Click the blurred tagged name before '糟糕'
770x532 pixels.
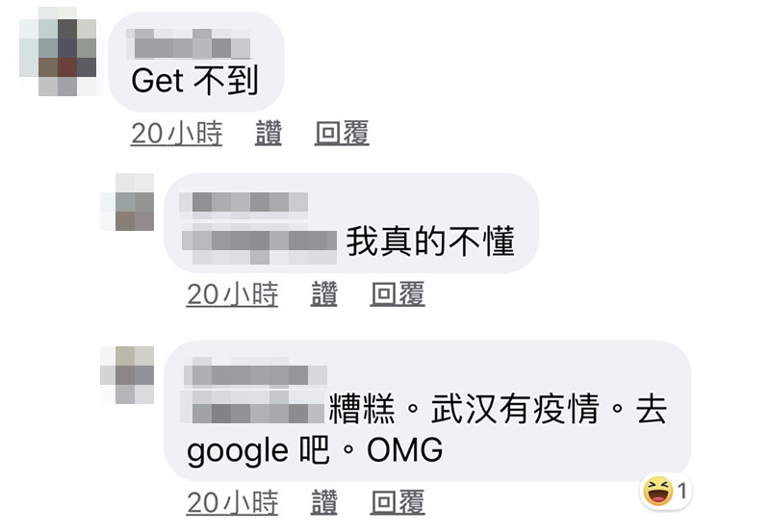tap(252, 407)
